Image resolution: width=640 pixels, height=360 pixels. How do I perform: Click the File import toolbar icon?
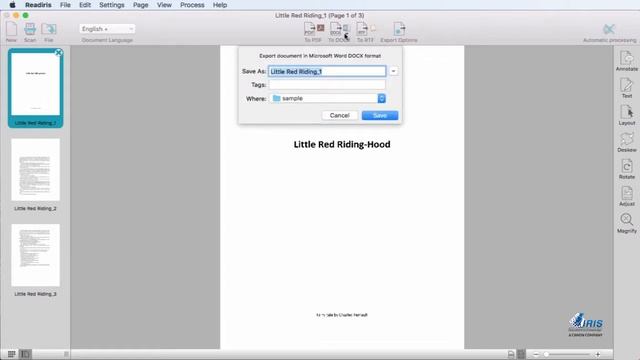tap(49, 29)
